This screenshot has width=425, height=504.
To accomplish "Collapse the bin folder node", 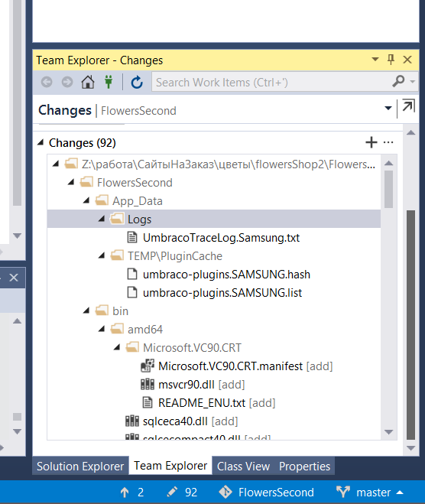I will point(86,311).
